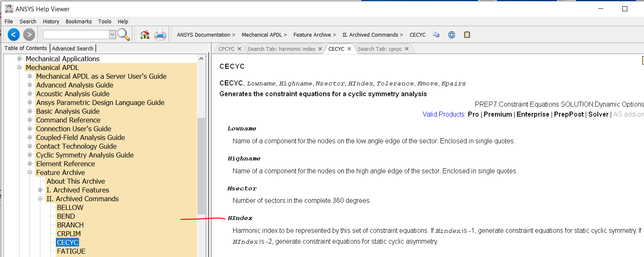644x257 pixels.
Task: Select CRPLIM in the tree
Action: tap(69, 234)
